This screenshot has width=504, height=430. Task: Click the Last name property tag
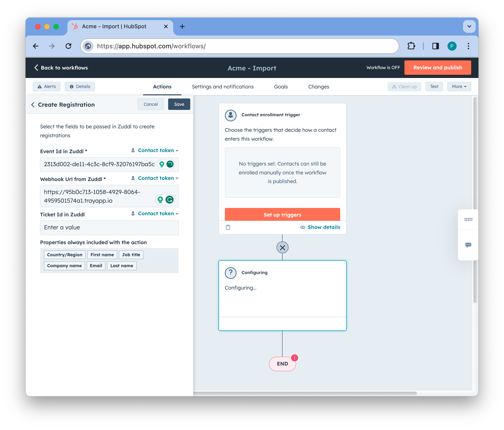[122, 266]
